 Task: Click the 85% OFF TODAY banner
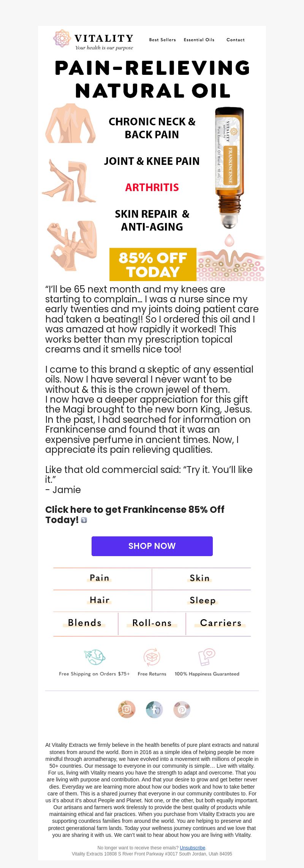153,264
